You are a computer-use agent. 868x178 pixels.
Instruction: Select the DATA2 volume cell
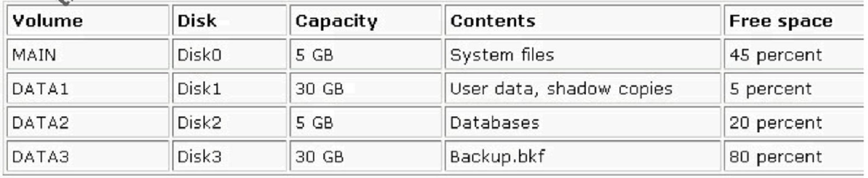40,123
